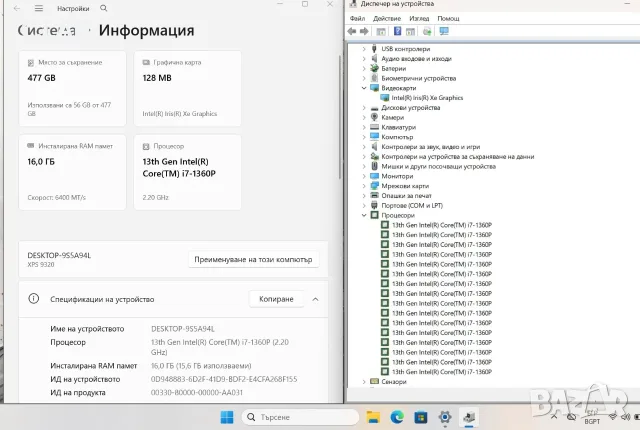Click the Intel(R) Iris(R) Xe Graphics device icon
The width and height of the screenshot is (640, 430).
384,98
